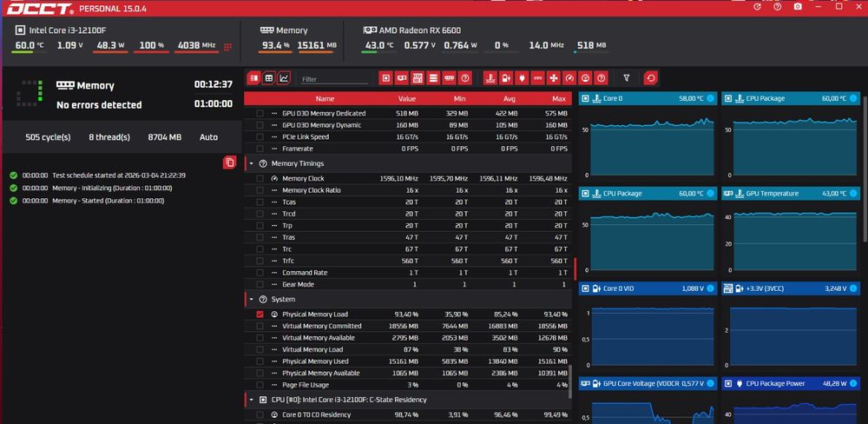Toggle the power plug sensor filter icon
This screenshot has height=424, width=868.
click(522, 78)
